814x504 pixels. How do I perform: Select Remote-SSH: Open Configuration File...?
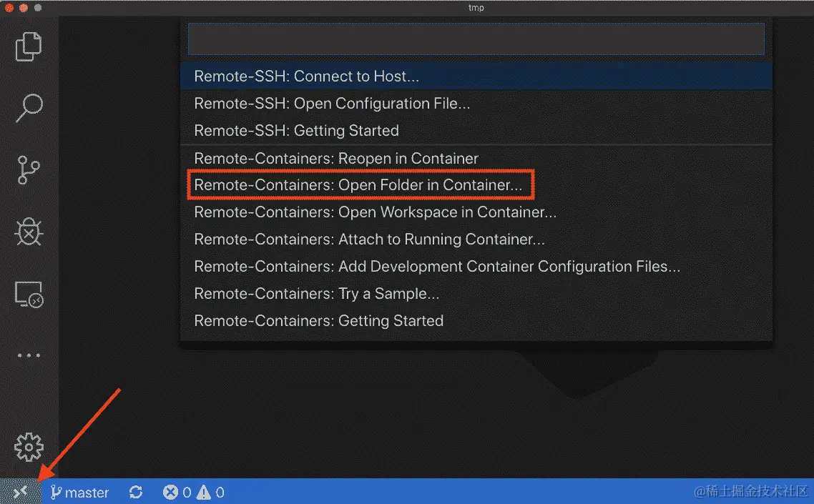pyautogui.click(x=476, y=103)
